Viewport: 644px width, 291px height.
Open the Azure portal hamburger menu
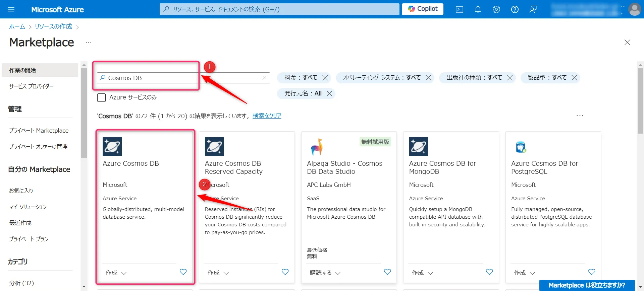coord(11,9)
